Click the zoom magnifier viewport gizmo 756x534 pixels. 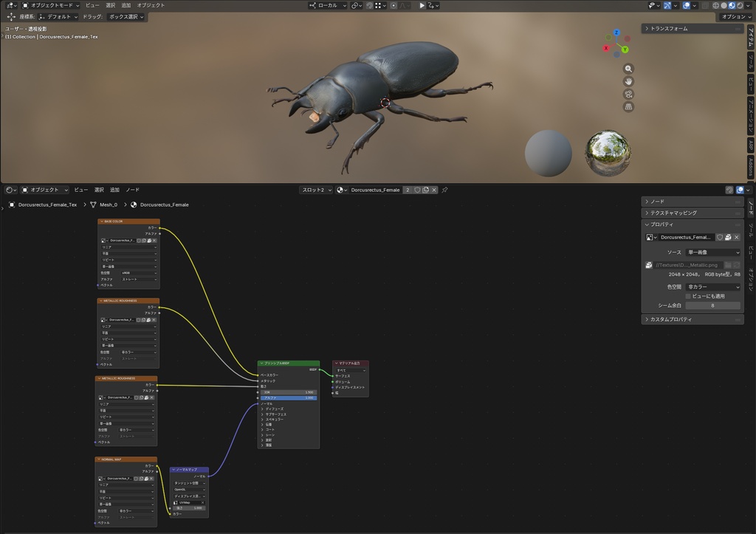628,69
